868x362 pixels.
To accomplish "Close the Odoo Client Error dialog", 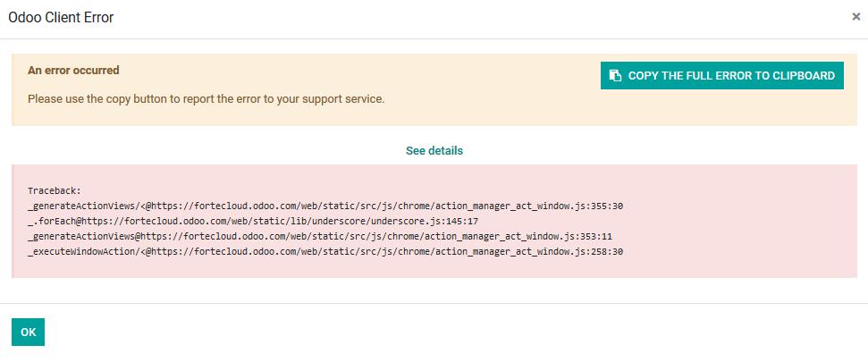I will tap(855, 17).
